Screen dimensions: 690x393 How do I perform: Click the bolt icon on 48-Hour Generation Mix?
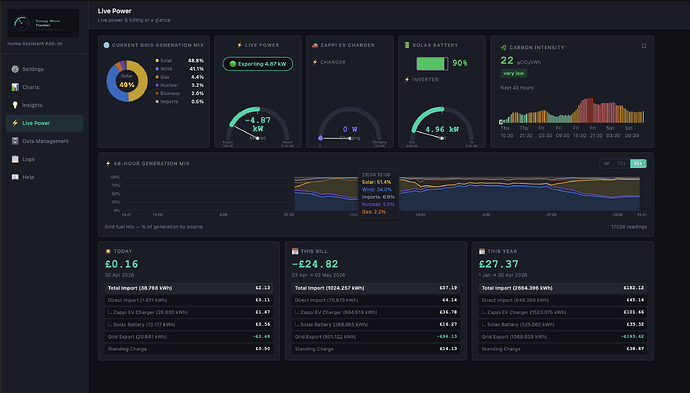[108, 163]
